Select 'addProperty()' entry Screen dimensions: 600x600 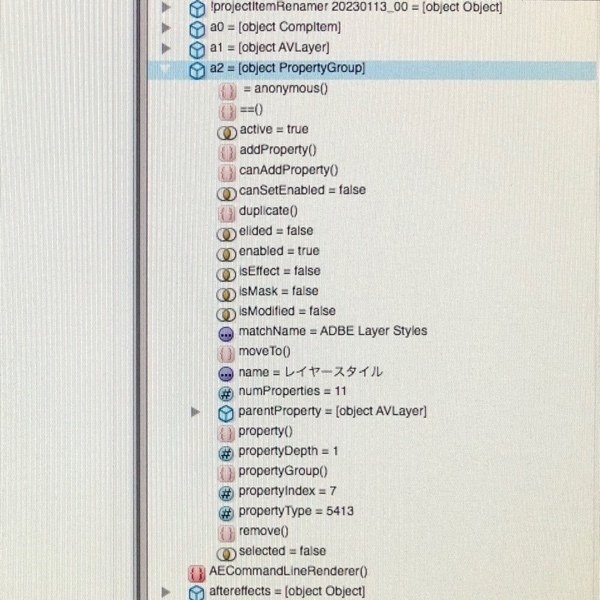point(278,150)
